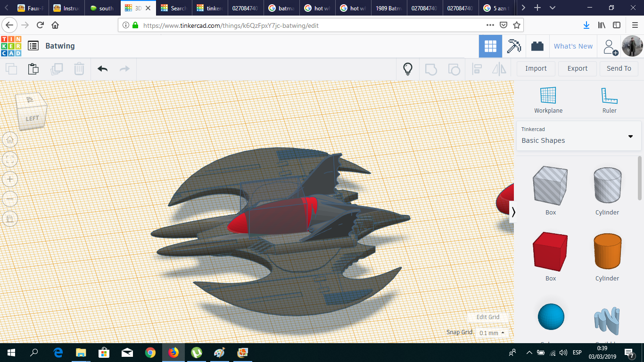Switch to the 'south' browser tab

102,8
